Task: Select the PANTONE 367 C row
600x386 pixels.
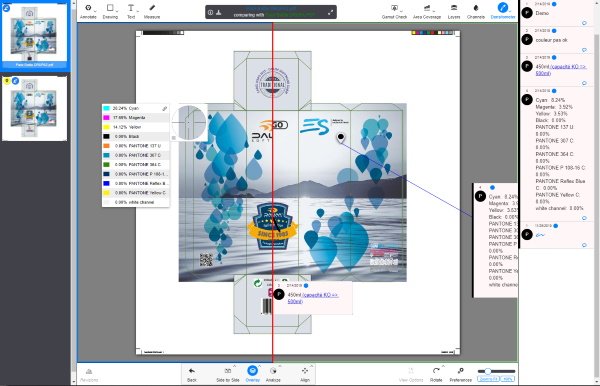Action: click(x=136, y=155)
